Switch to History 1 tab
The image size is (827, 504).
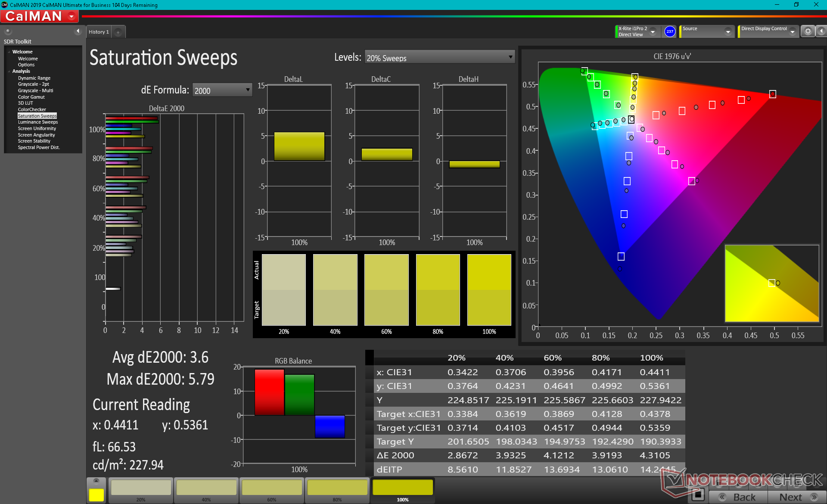pos(99,32)
